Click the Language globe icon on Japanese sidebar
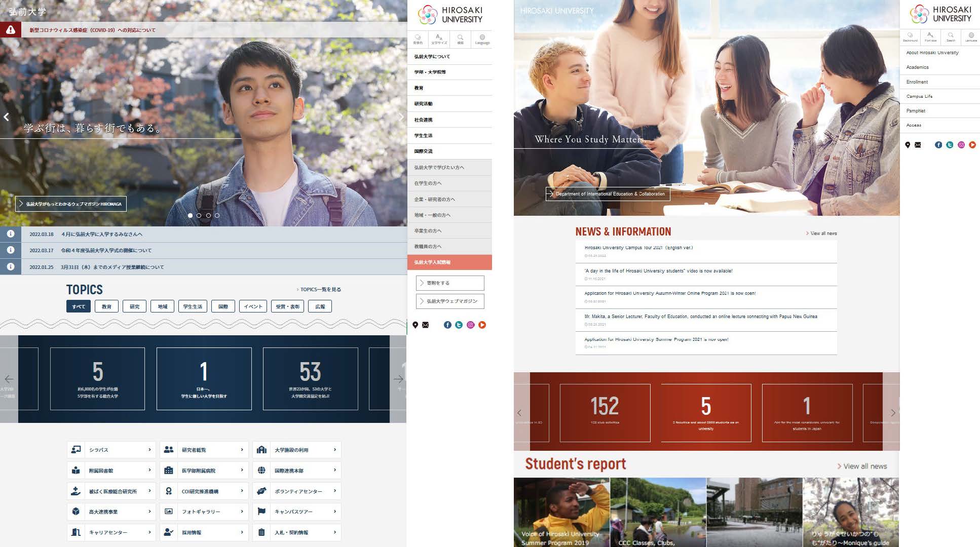980x547 pixels. pos(482,39)
